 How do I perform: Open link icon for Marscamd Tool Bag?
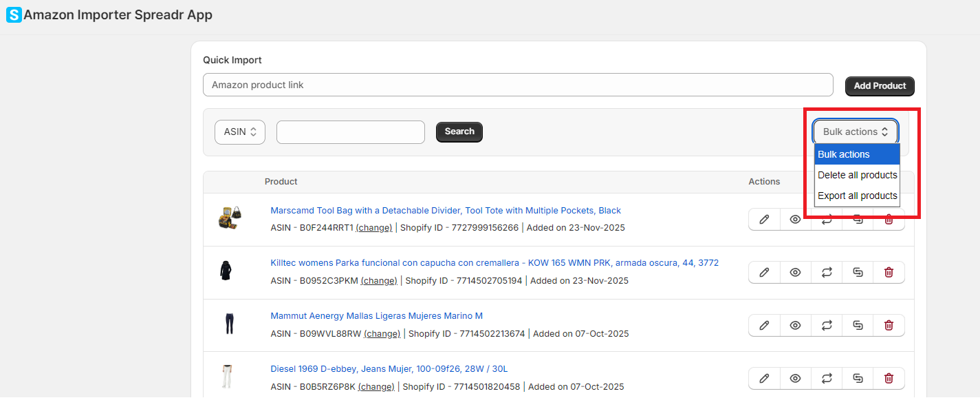coord(858,220)
